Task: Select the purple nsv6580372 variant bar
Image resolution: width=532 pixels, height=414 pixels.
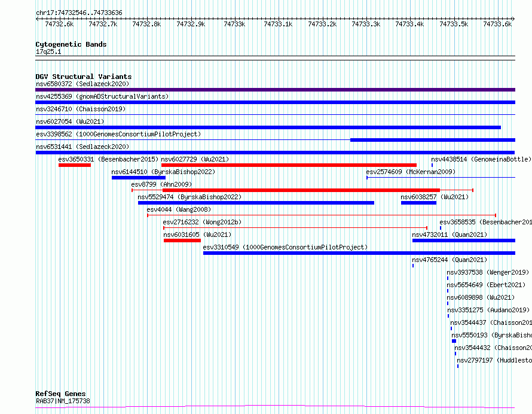Action: coord(275,90)
